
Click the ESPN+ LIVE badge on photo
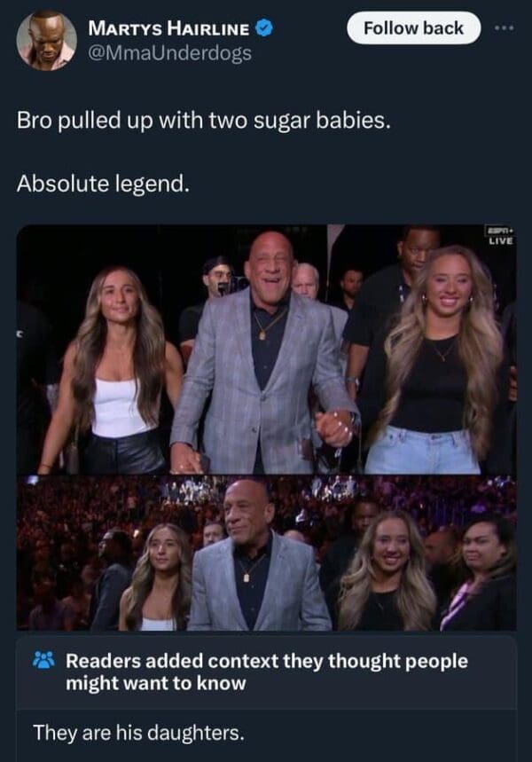point(500,237)
